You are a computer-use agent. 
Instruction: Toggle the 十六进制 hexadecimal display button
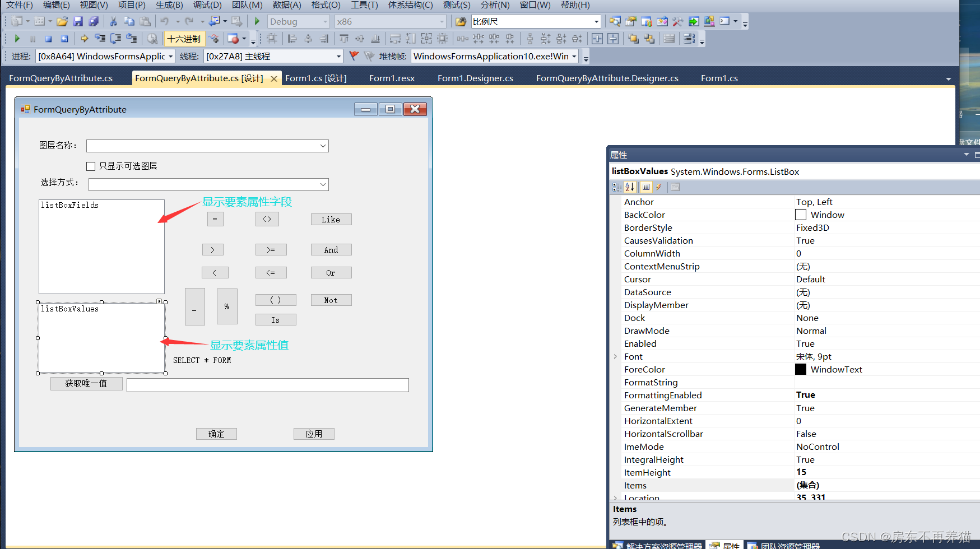pyautogui.click(x=184, y=39)
